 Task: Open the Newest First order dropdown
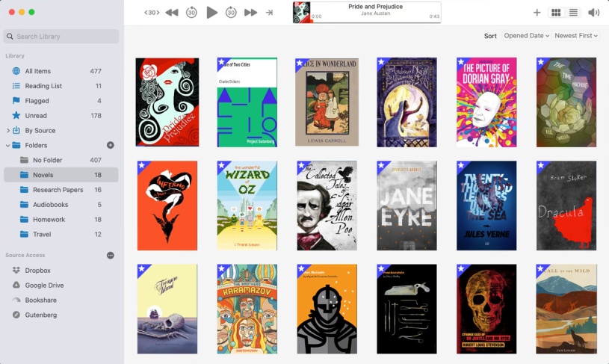pos(576,36)
